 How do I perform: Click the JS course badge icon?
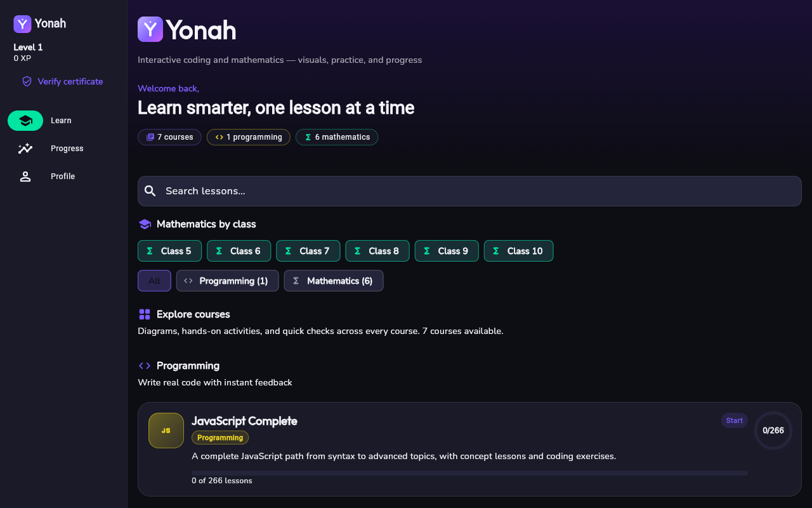coord(166,431)
